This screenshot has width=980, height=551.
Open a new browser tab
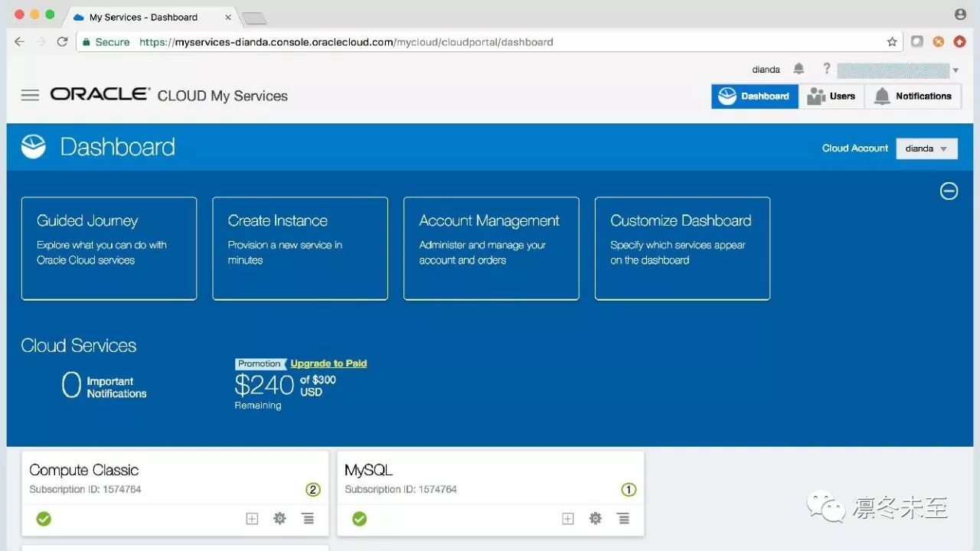253,18
